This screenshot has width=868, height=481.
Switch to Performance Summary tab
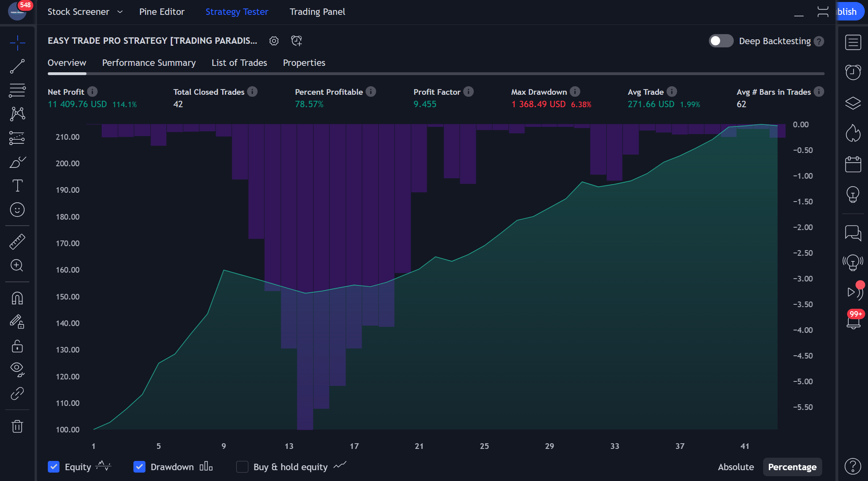pyautogui.click(x=149, y=63)
